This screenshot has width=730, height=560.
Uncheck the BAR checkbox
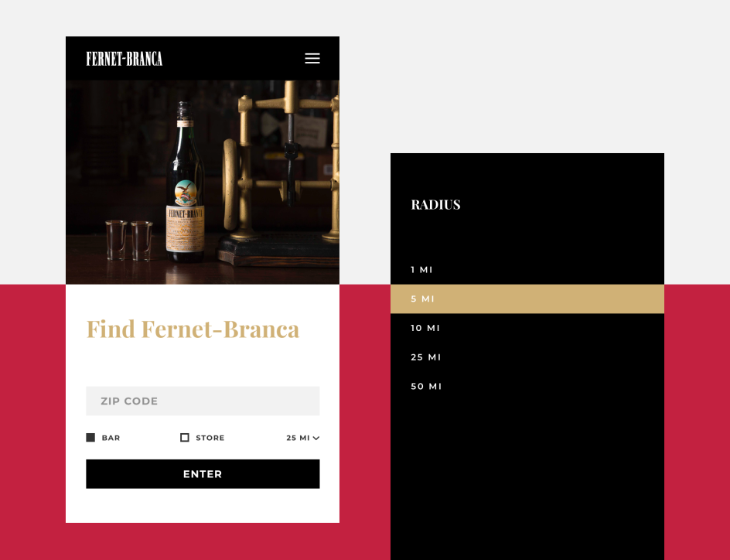pos(90,438)
